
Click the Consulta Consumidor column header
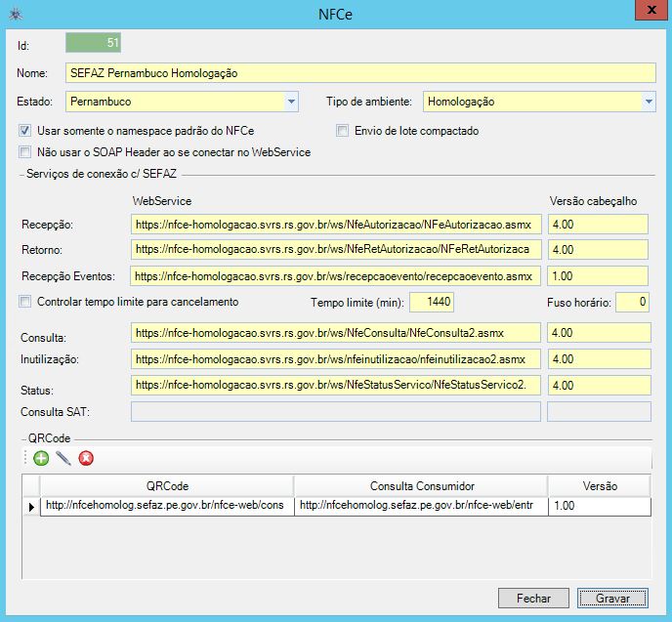point(421,486)
